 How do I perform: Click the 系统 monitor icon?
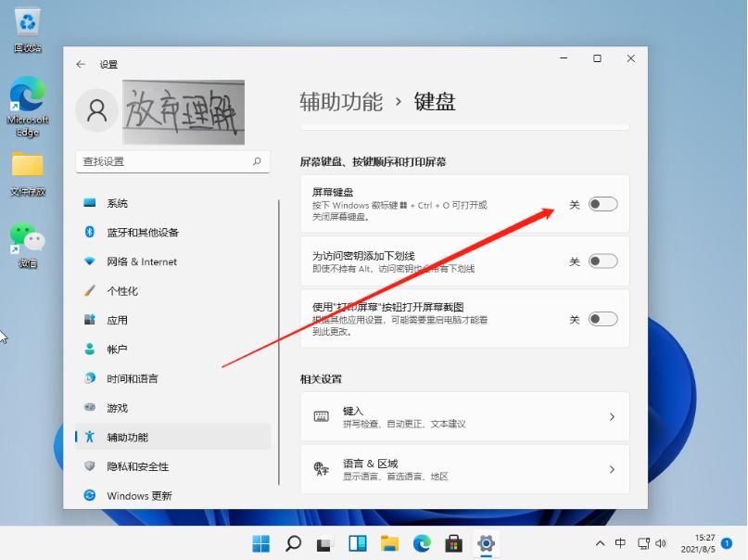[90, 203]
